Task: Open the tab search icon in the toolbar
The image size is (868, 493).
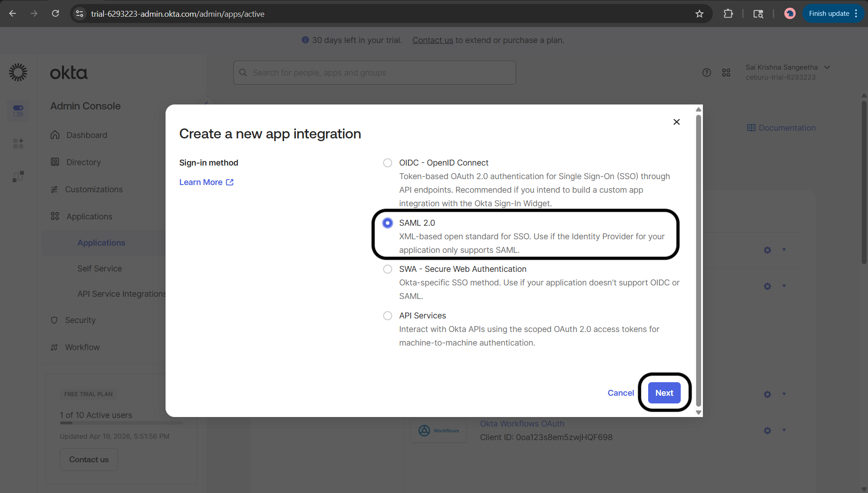Action: (x=758, y=14)
